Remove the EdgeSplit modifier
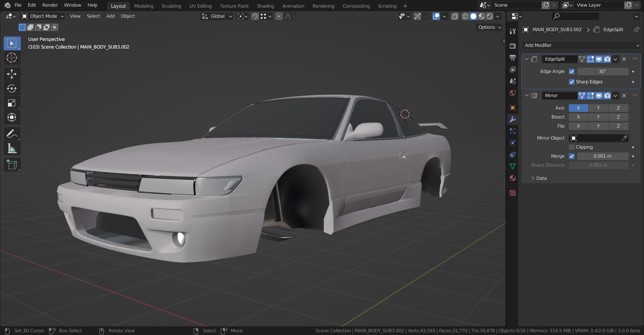This screenshot has width=644, height=335. (624, 59)
